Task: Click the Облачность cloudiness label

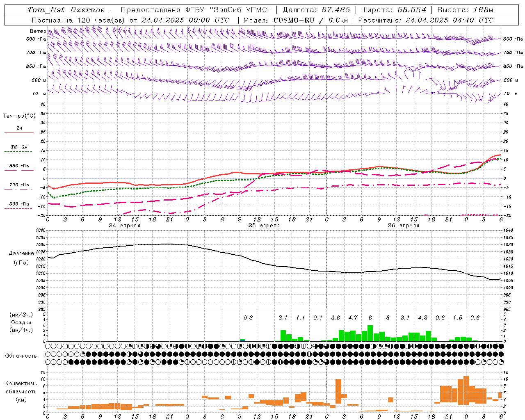Action: coord(21,356)
